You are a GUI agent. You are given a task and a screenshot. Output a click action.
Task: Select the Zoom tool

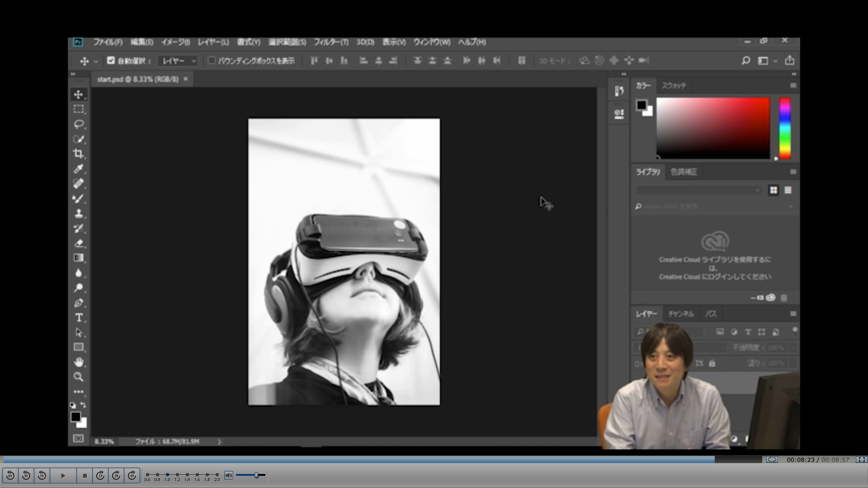click(79, 377)
